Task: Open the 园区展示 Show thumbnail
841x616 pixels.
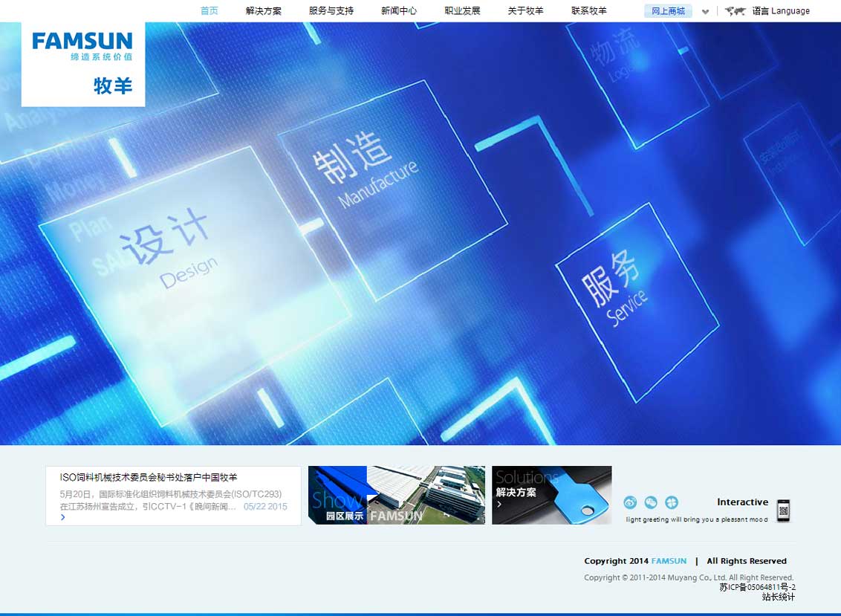Action: [396, 496]
